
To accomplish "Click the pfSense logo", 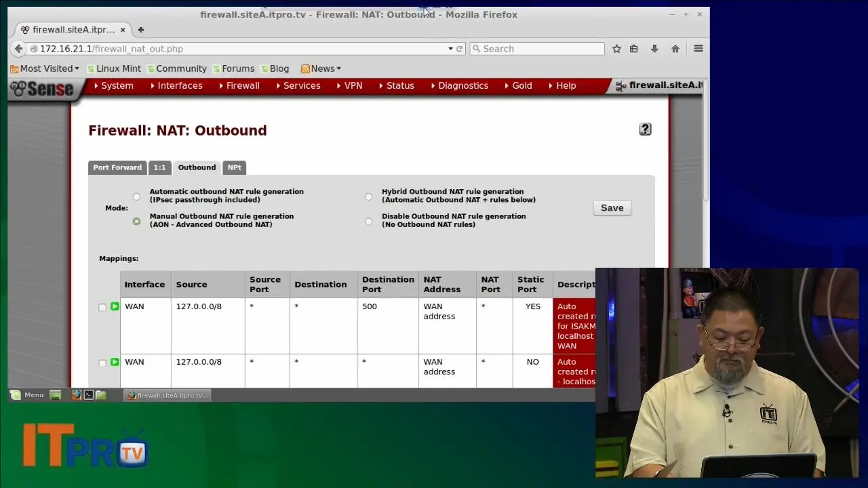I will point(42,89).
